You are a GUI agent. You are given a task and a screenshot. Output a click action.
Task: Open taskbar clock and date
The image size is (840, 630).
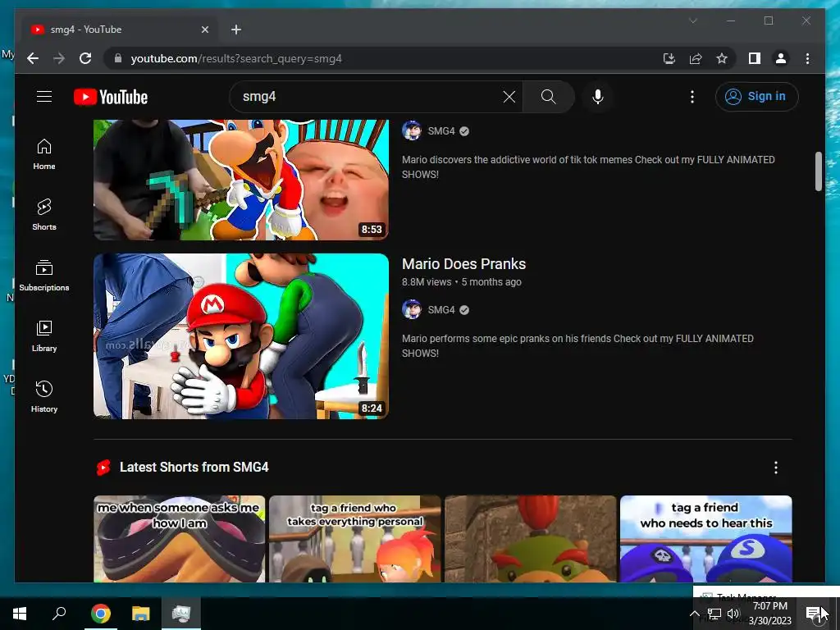point(769,614)
